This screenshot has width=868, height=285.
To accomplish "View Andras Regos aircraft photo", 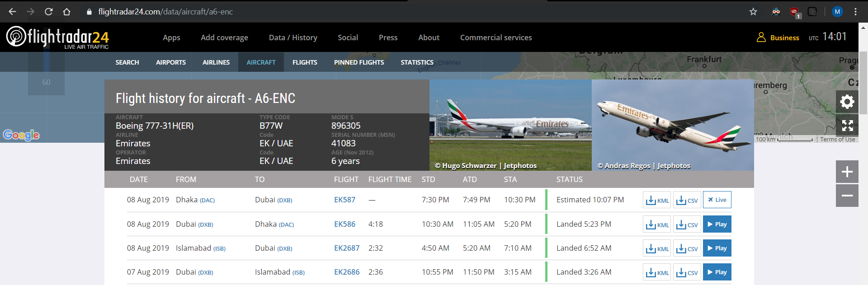I will (673, 125).
